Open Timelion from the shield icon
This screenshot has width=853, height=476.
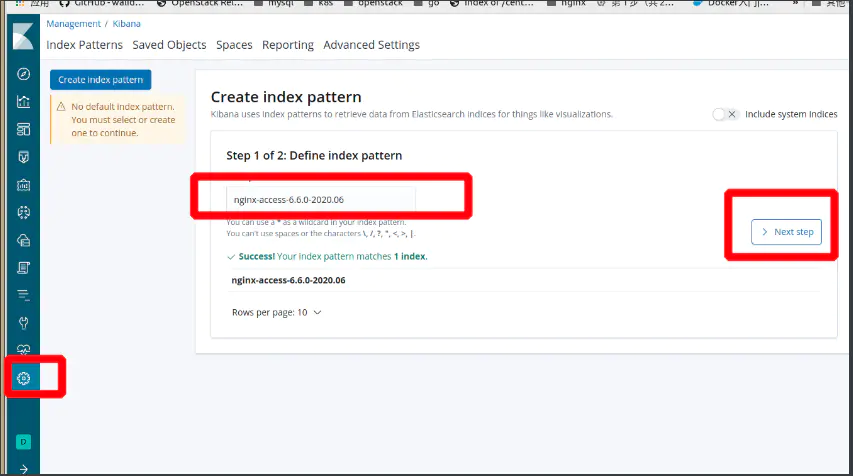click(x=23, y=157)
